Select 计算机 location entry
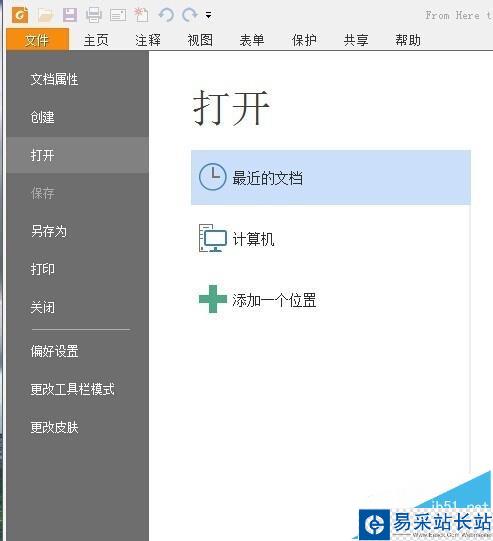The height and width of the screenshot is (541, 493). (x=331, y=238)
